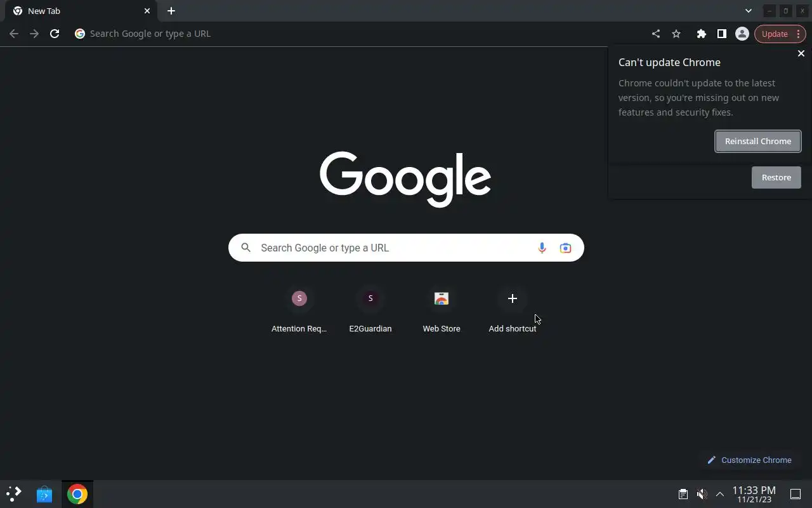Expand hidden system tray icons
The image size is (812, 508).
point(720,494)
